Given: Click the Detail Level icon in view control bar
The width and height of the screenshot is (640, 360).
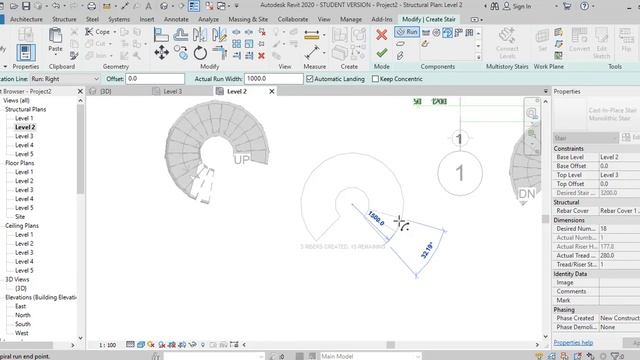Looking at the screenshot, I should 130,345.
